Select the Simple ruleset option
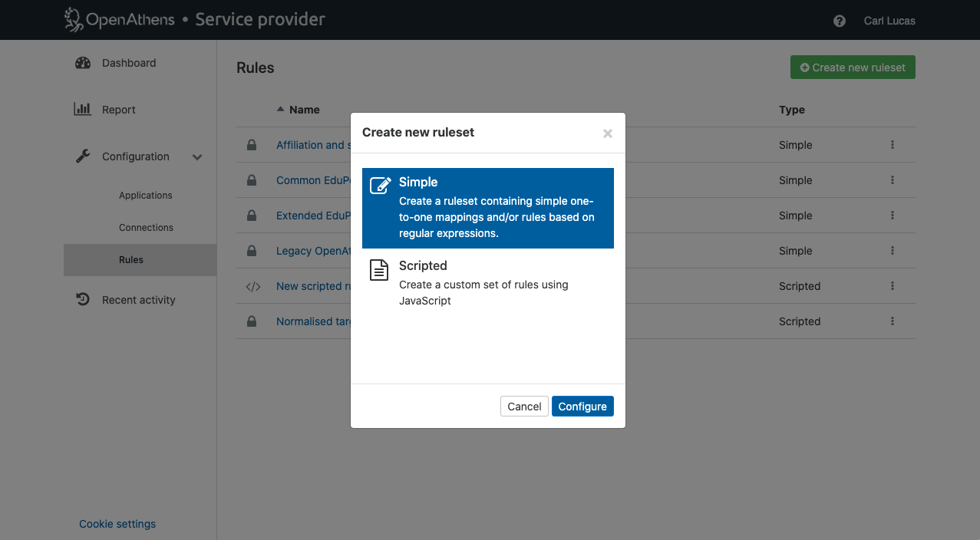Image resolution: width=980 pixels, height=540 pixels. tap(487, 208)
